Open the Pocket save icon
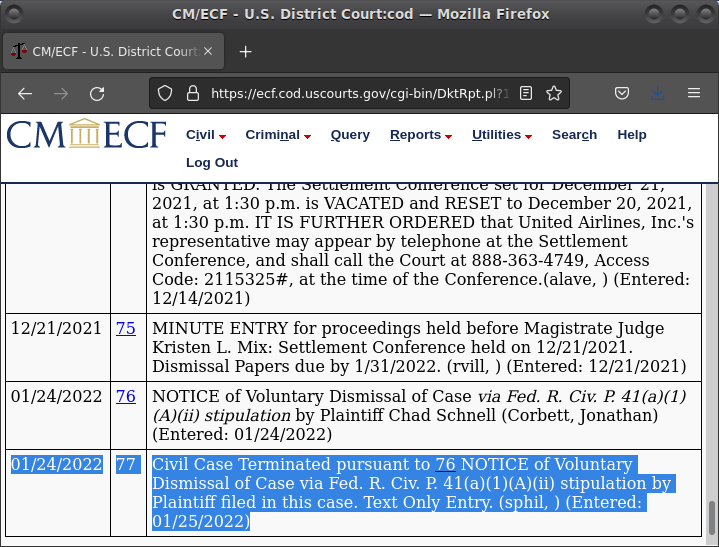 click(x=621, y=94)
